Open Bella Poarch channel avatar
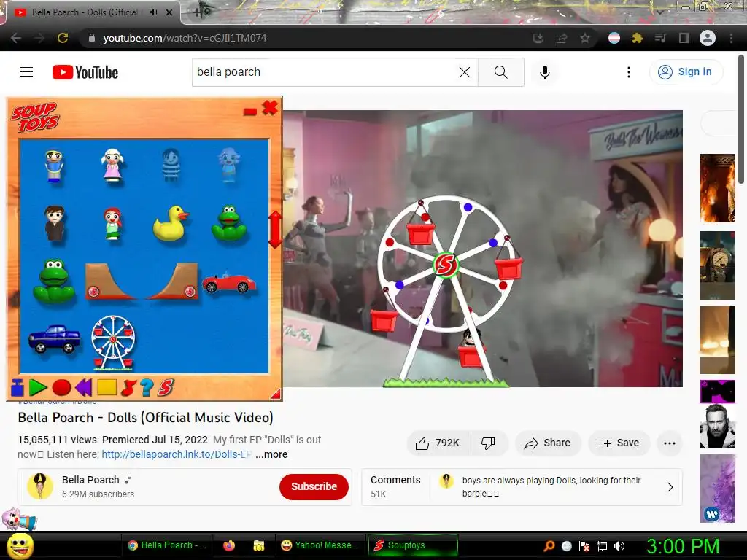Image resolution: width=747 pixels, height=560 pixels. (x=40, y=486)
